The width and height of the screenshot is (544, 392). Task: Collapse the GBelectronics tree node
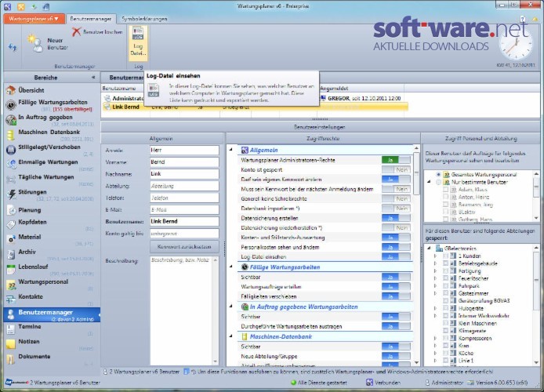[x=430, y=248]
